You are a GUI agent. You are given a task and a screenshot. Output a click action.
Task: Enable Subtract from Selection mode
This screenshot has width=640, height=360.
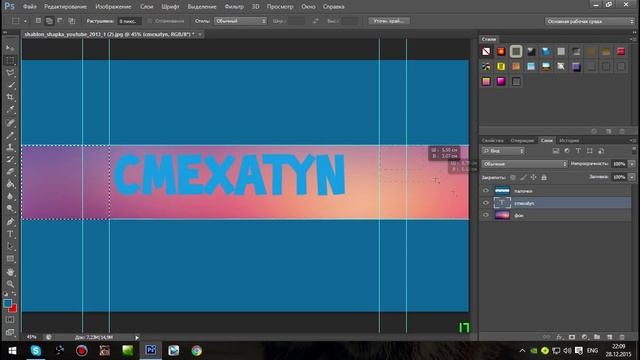[x=60, y=21]
